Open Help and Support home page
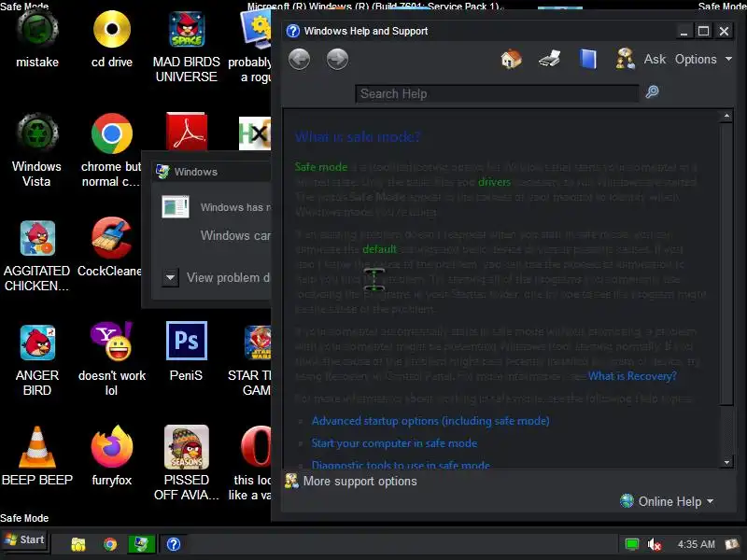747x560 pixels. click(511, 60)
